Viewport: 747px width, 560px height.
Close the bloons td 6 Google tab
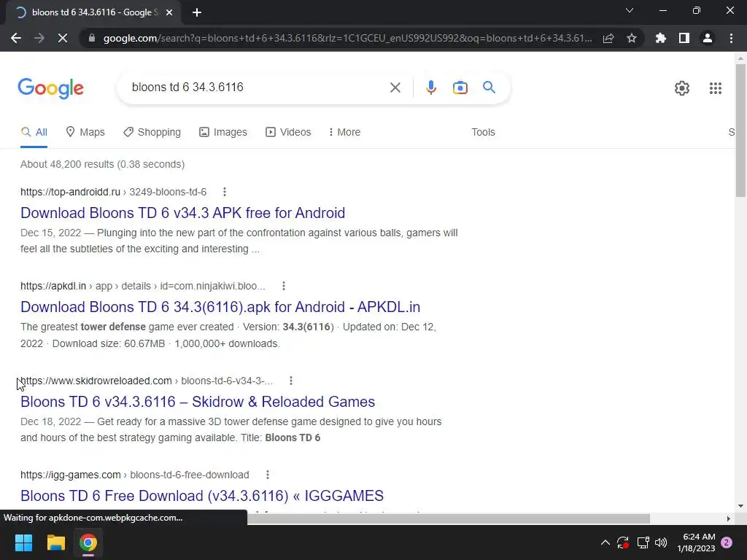pyautogui.click(x=169, y=12)
